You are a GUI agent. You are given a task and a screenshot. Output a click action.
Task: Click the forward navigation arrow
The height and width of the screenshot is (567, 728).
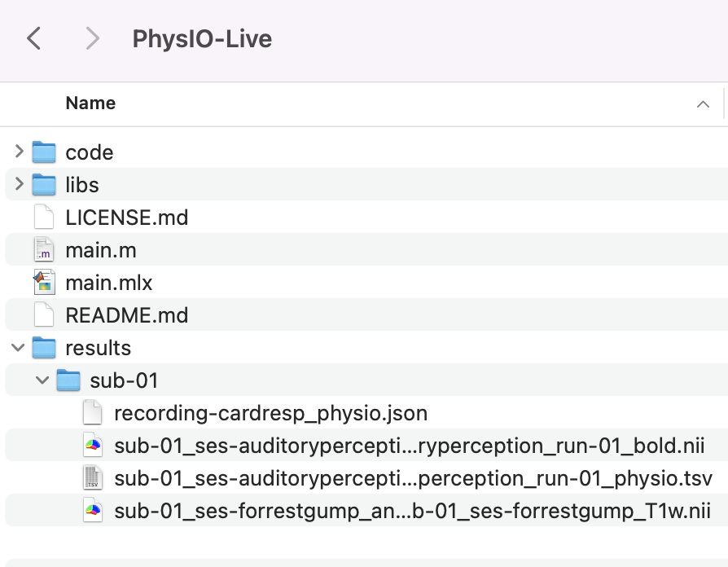(93, 38)
